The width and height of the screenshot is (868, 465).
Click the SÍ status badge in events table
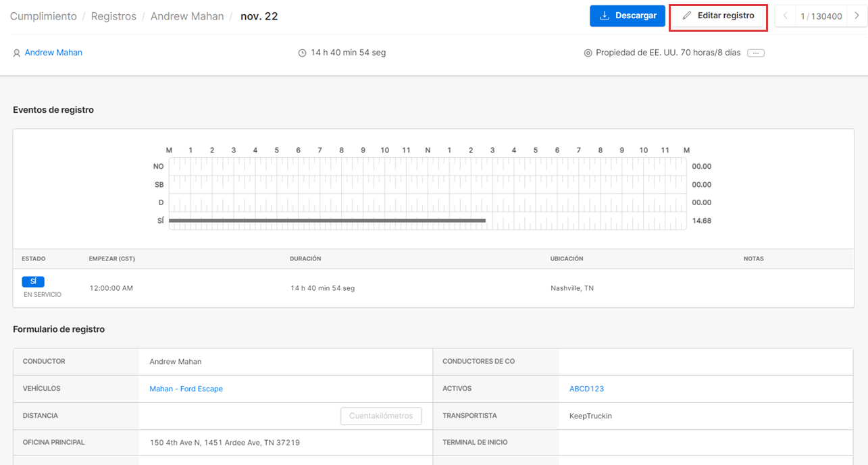pos(33,281)
